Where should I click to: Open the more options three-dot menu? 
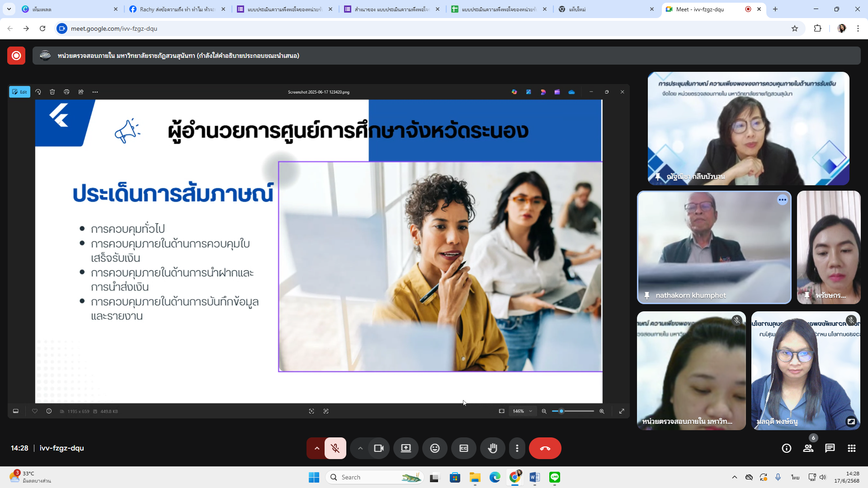[x=517, y=448]
